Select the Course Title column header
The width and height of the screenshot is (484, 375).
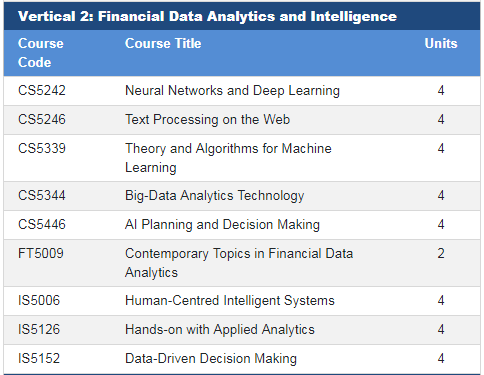163,43
